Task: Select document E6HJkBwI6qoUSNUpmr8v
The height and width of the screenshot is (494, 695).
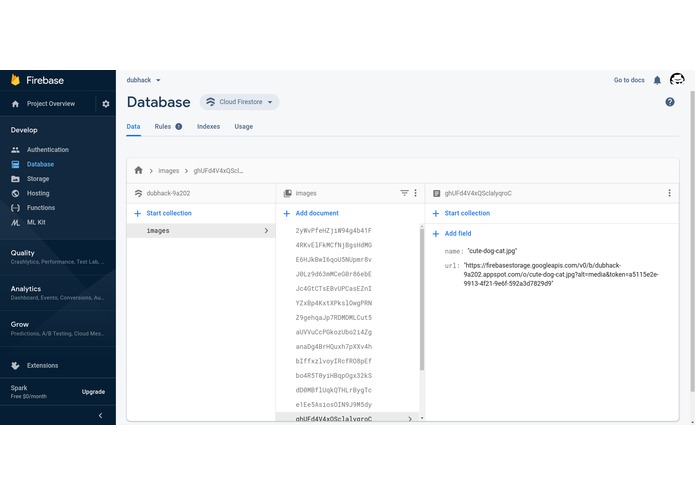Action: 333,260
